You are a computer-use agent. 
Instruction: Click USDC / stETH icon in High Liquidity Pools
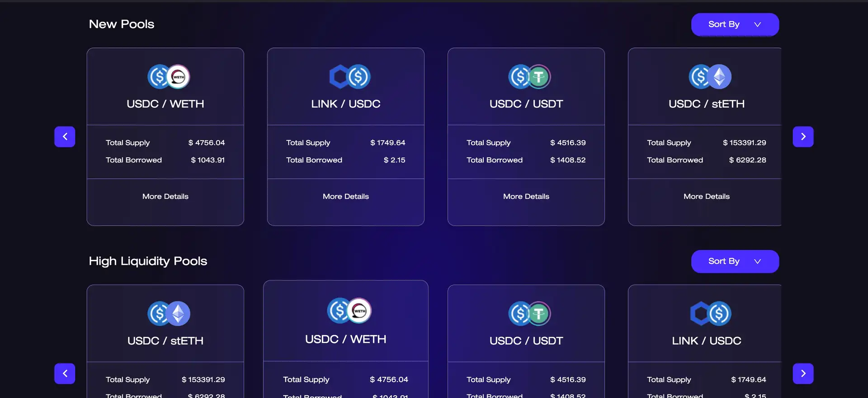click(169, 314)
